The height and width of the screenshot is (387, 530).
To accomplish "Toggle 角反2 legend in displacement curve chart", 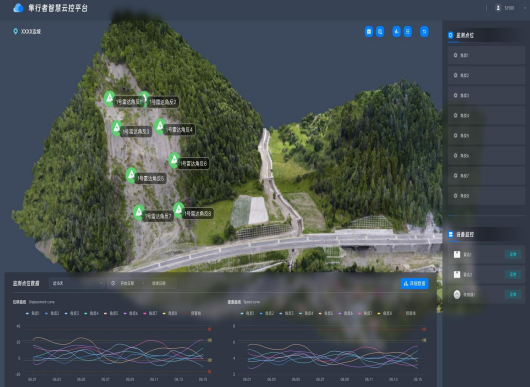I will coord(52,313).
